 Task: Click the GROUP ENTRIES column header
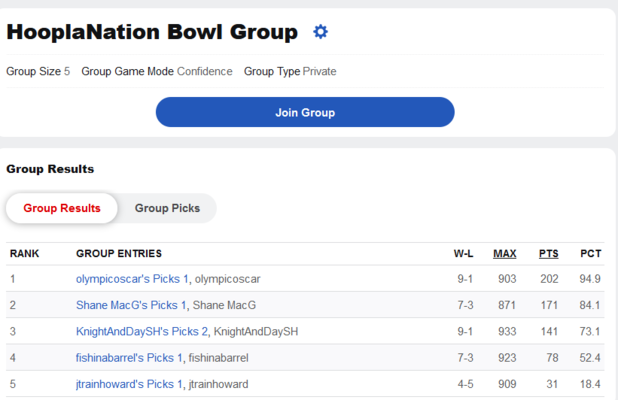tap(119, 253)
